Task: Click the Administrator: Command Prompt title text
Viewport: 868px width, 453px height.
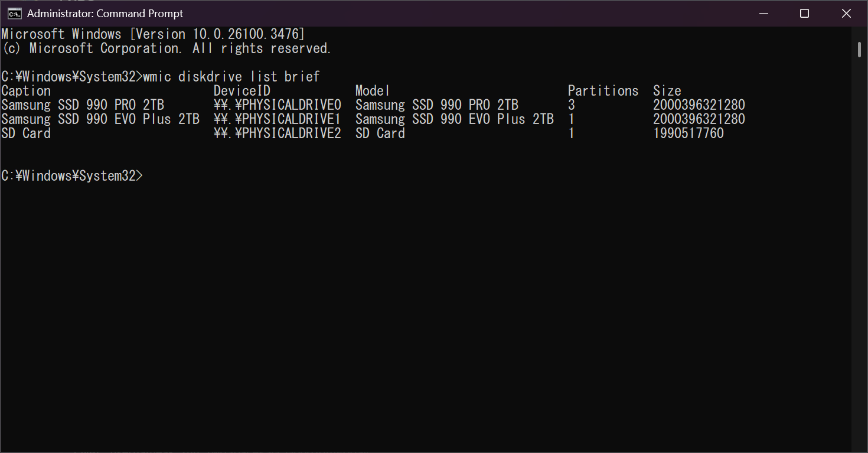Action: point(105,14)
